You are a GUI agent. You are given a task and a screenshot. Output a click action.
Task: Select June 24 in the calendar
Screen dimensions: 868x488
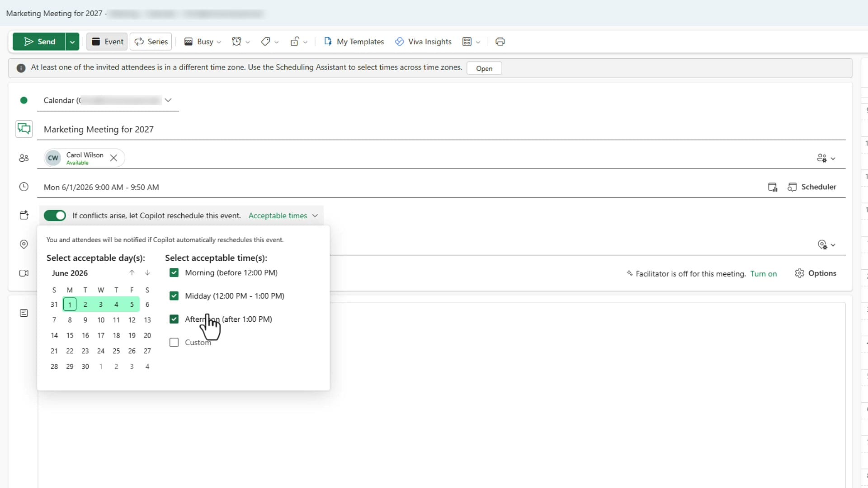point(101,351)
